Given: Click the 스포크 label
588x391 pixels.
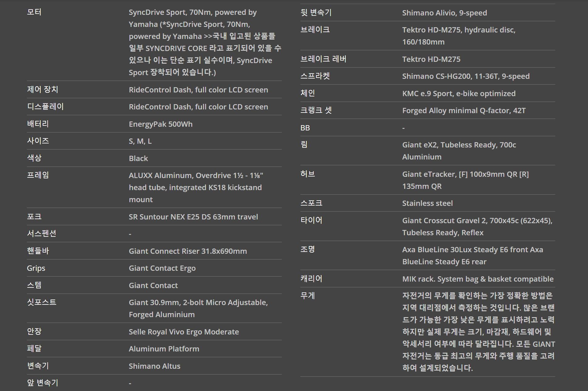Looking at the screenshot, I should tap(311, 203).
